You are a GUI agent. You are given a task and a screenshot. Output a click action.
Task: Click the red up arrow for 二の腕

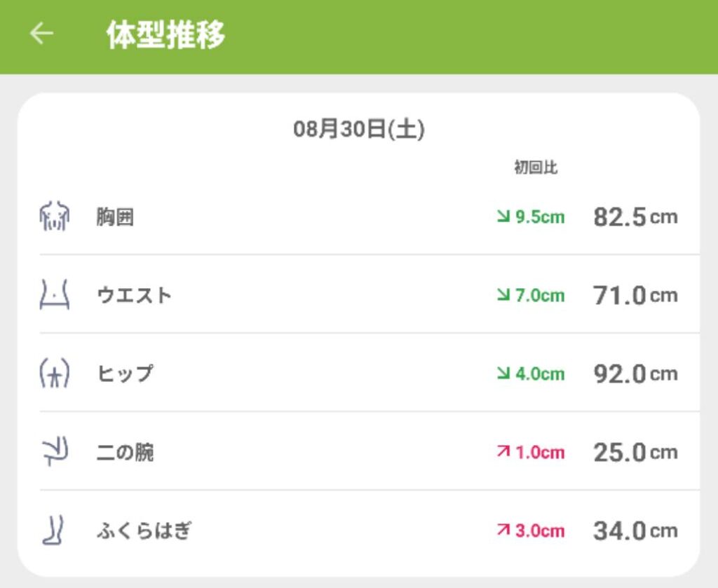(x=503, y=452)
